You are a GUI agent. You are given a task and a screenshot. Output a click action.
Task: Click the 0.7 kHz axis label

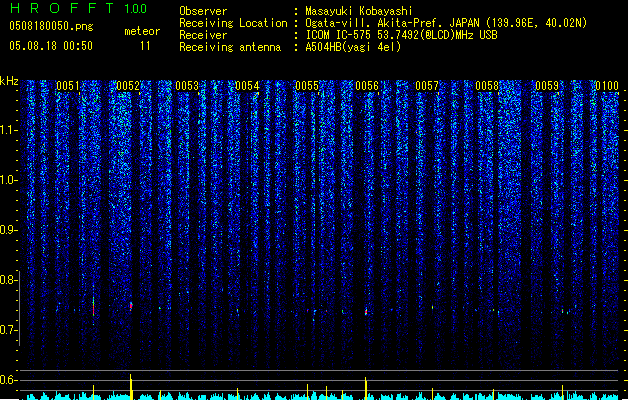[9, 330]
